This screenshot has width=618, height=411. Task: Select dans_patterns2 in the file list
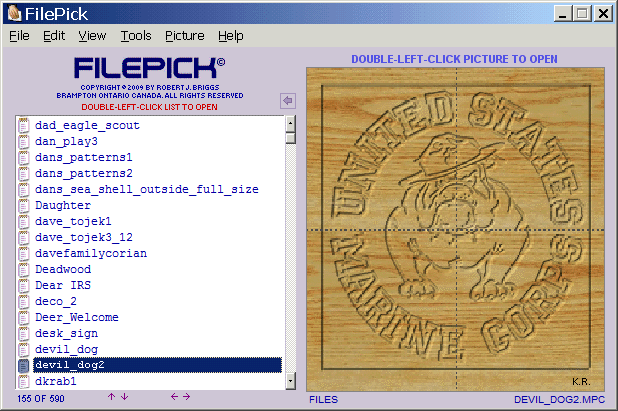click(84, 173)
